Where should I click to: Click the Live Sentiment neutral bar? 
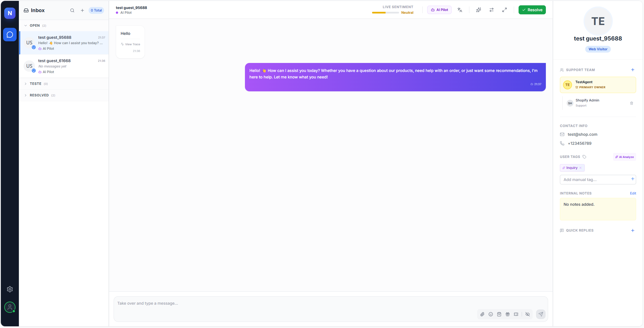(x=385, y=13)
